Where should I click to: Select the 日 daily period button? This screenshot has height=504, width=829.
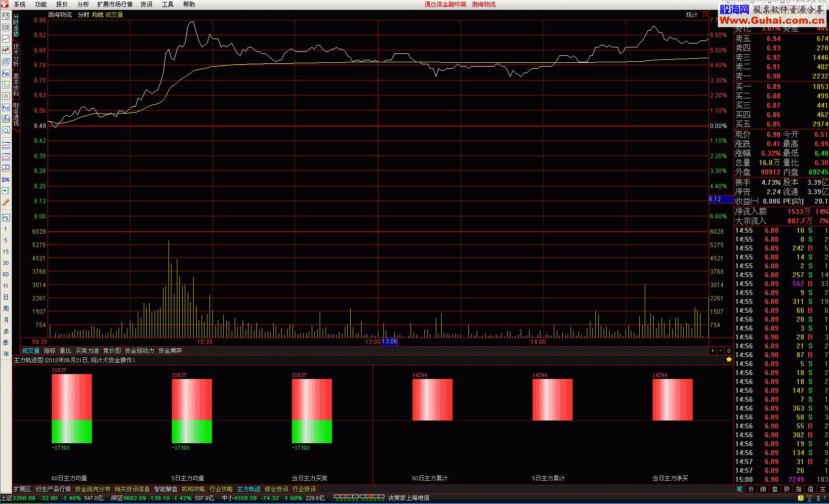[6, 297]
